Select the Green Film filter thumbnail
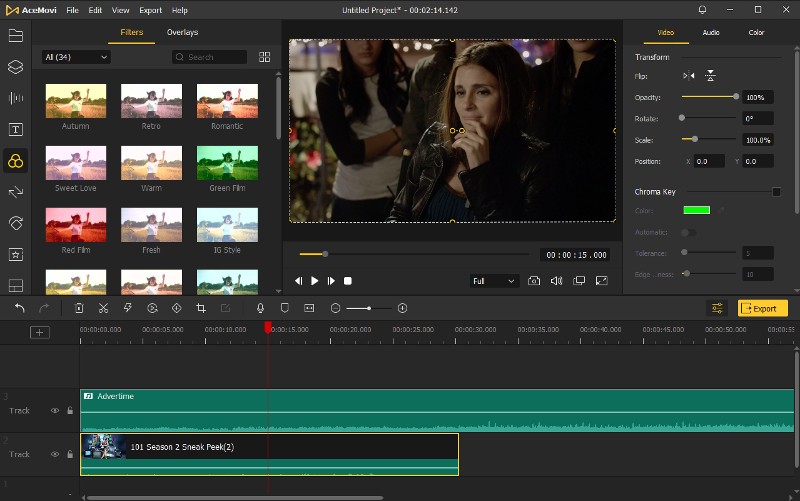Viewport: 800px width, 501px height. (x=227, y=163)
